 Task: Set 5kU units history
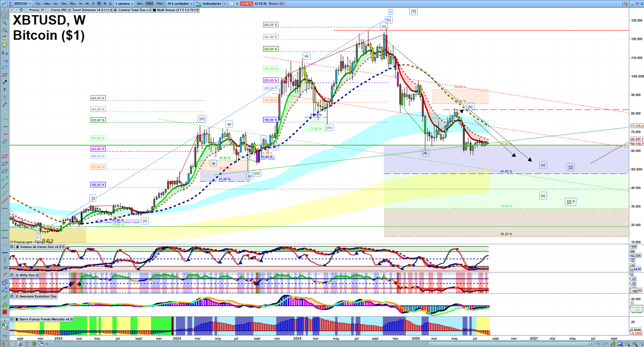click(x=140, y=4)
